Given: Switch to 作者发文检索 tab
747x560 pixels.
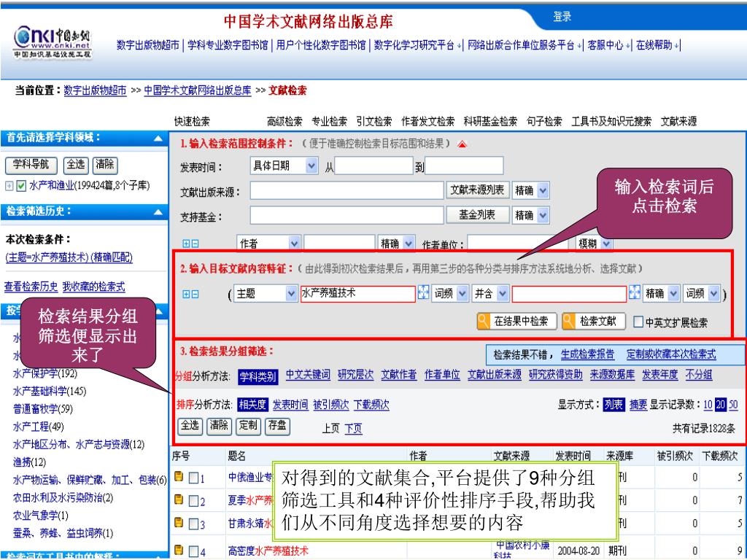Looking at the screenshot, I should click(427, 122).
